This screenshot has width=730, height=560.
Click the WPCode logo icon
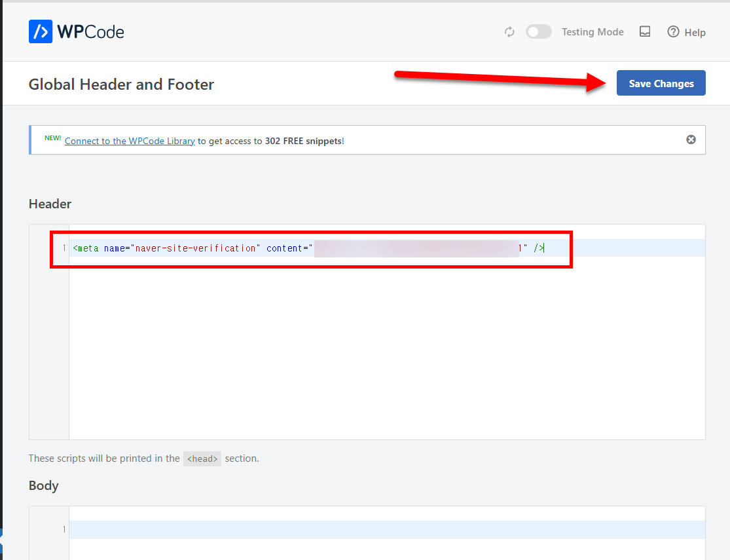coord(41,31)
